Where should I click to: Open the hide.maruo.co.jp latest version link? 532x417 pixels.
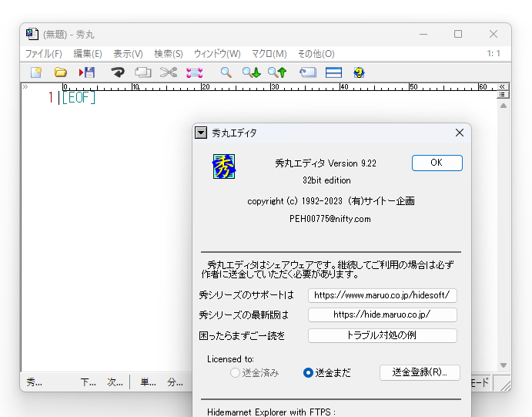tap(383, 314)
